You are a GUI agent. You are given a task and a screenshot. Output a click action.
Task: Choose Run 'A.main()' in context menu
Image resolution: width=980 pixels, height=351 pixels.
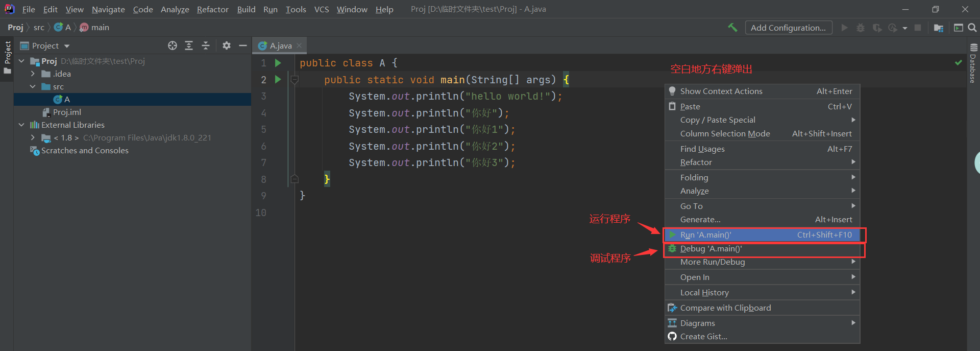click(x=762, y=235)
